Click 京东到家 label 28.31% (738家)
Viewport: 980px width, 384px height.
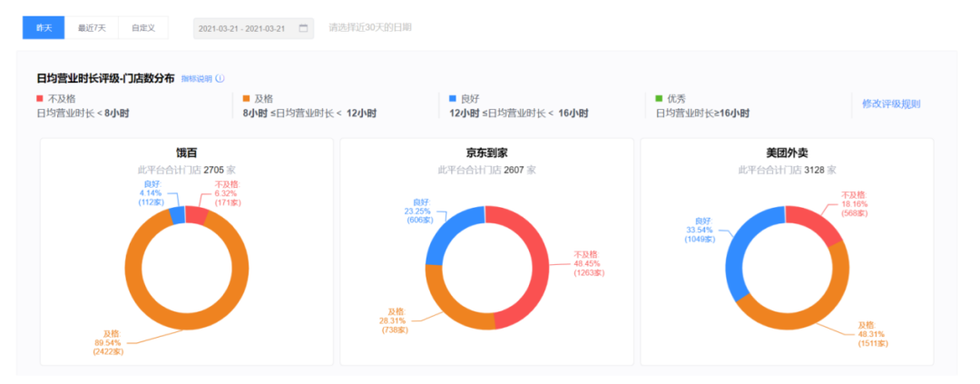(x=395, y=320)
